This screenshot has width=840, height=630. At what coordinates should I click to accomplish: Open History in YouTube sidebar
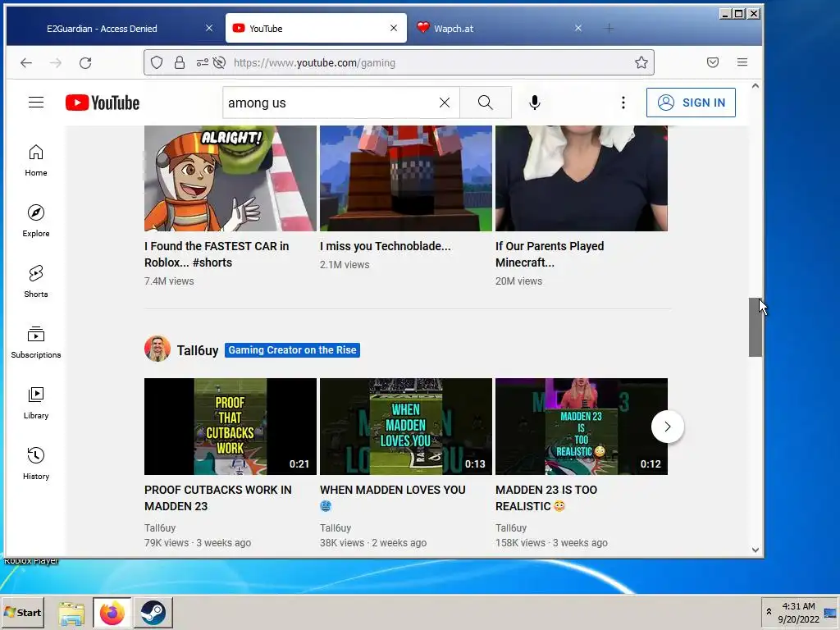tap(36, 463)
